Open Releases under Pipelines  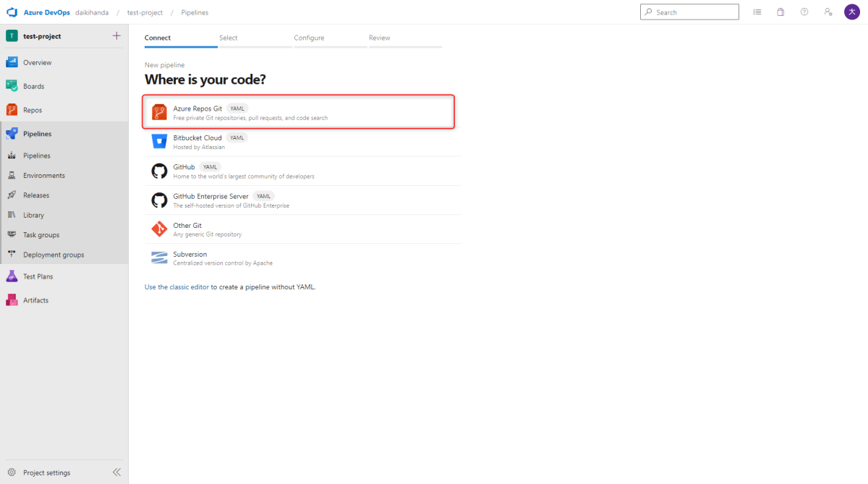click(x=64, y=195)
